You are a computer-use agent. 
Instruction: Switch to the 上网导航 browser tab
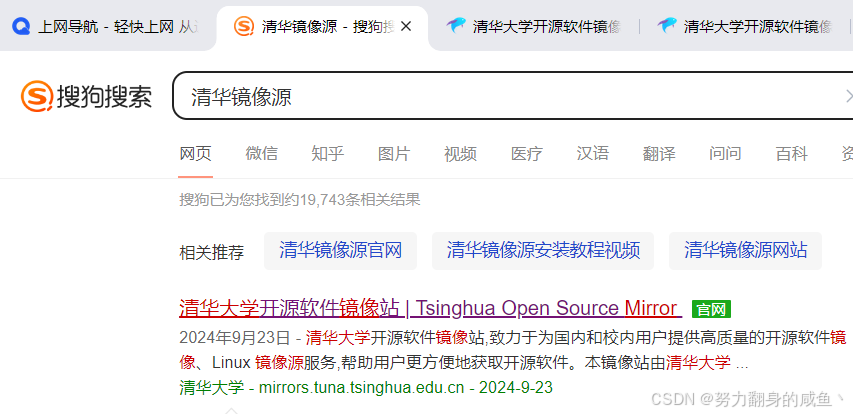108,26
